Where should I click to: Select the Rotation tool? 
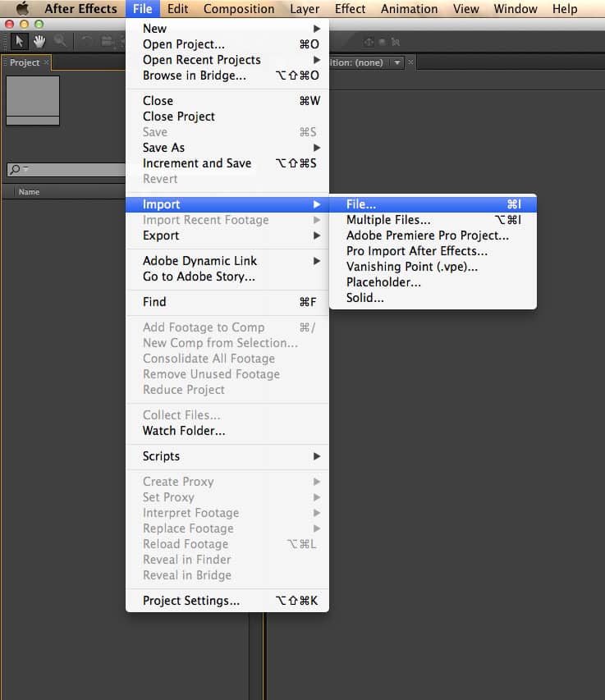[87, 42]
